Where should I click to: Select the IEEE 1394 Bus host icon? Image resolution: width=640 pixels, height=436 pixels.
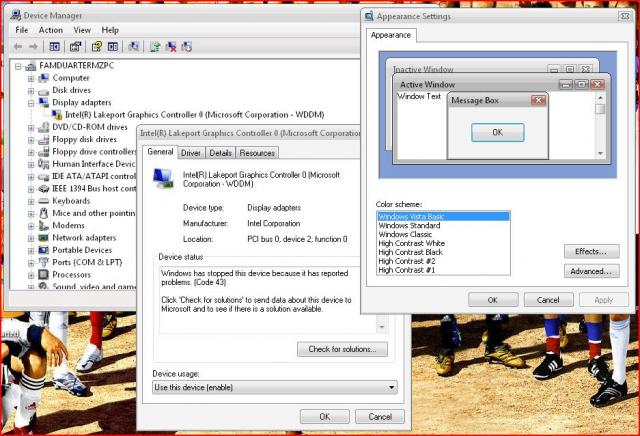tap(43, 189)
